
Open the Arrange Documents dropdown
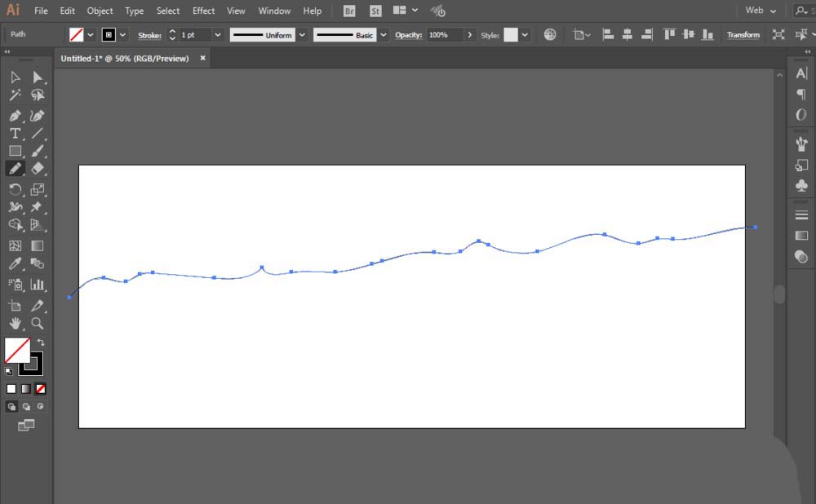pyautogui.click(x=405, y=11)
